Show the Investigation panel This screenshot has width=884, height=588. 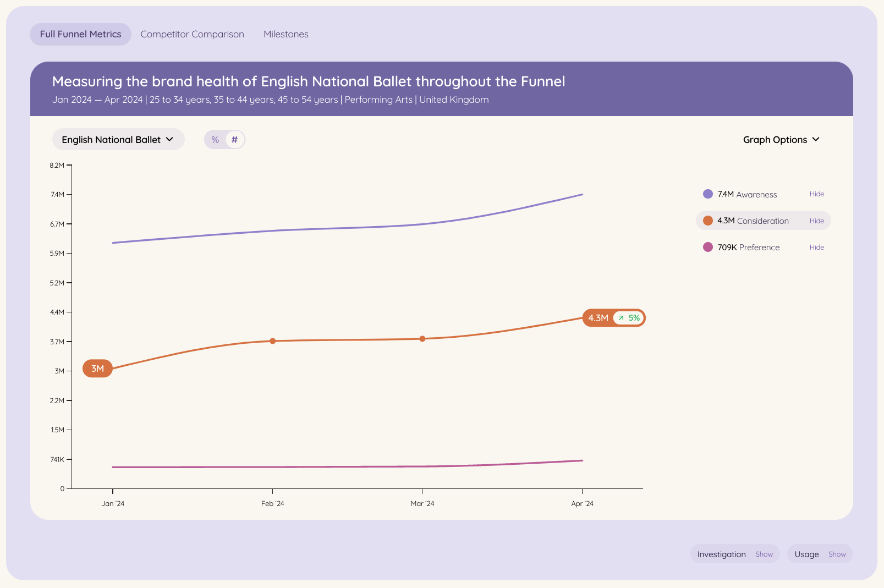click(x=764, y=554)
